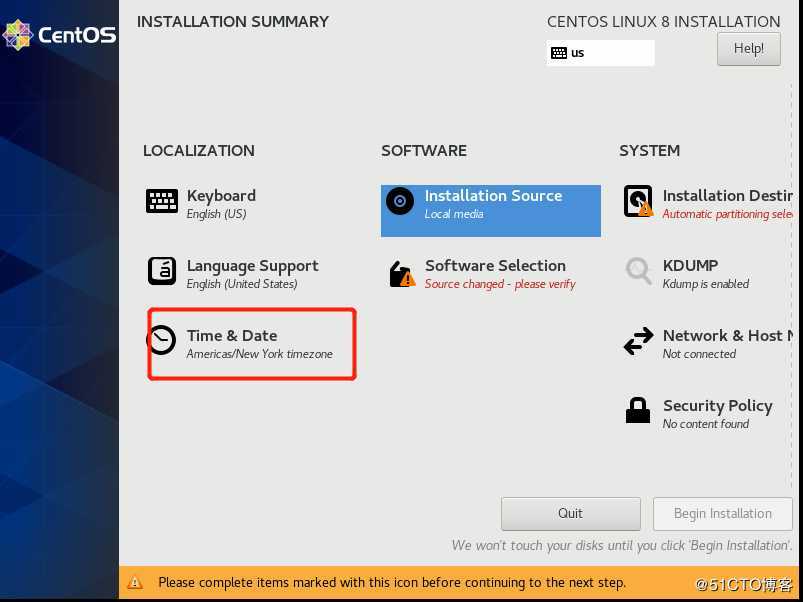Select the Installation Source disc icon

coord(400,201)
